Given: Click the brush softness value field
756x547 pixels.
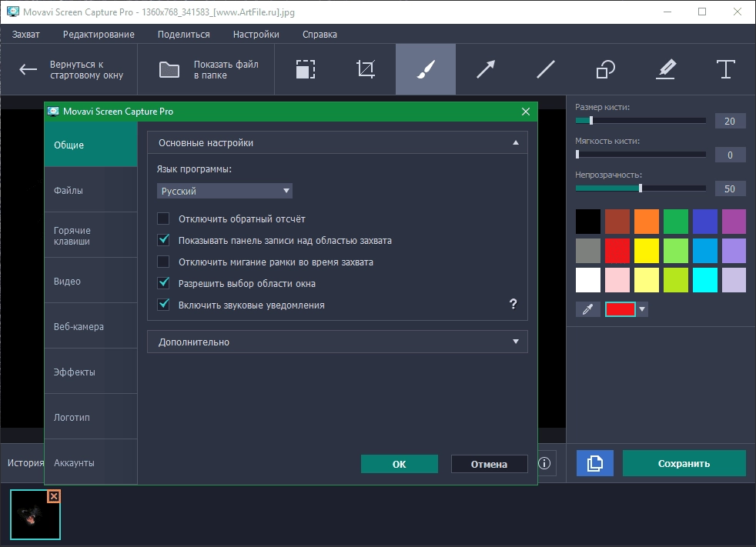Looking at the screenshot, I should point(730,155).
